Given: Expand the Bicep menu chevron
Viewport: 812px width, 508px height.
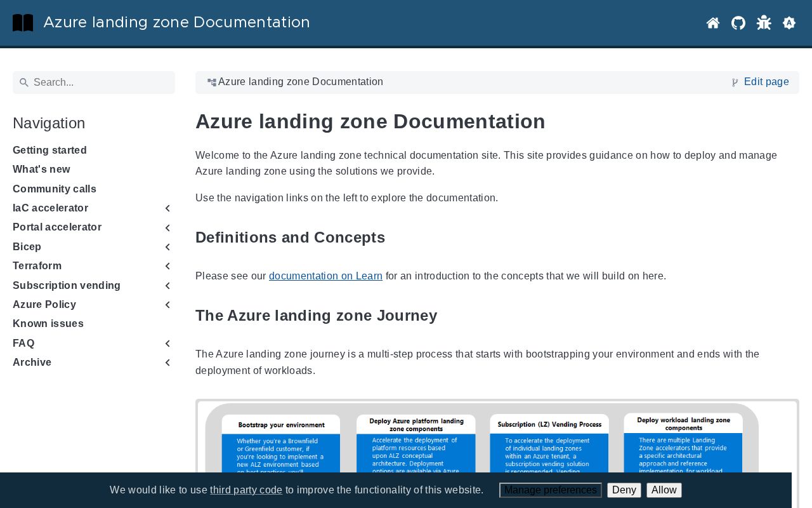Looking at the screenshot, I should point(168,247).
